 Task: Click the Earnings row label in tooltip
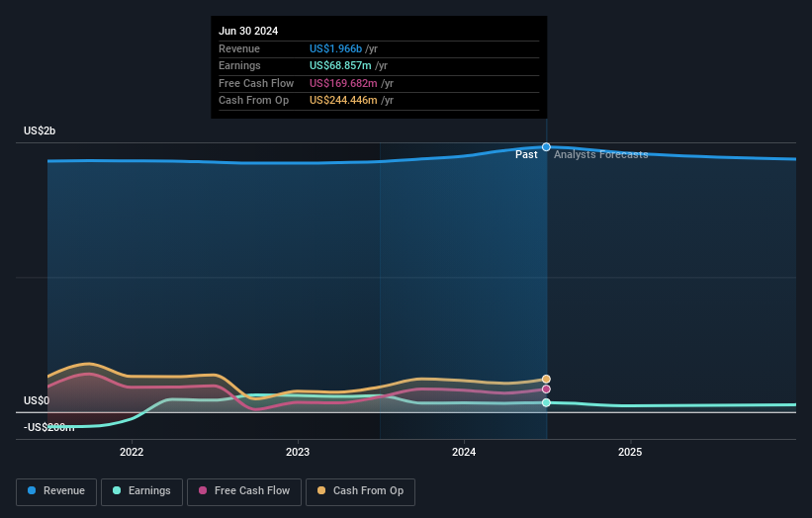click(239, 65)
